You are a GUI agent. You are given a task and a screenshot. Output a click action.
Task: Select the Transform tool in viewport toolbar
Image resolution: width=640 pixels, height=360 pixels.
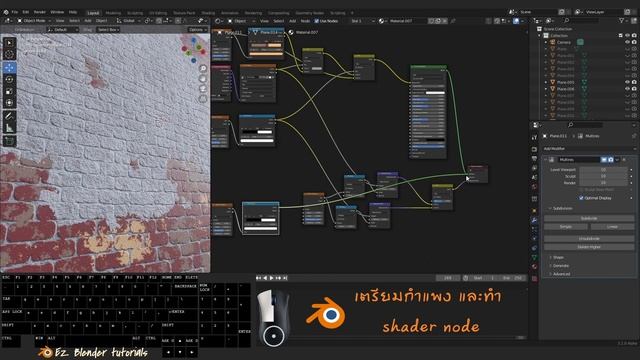[x=9, y=103]
